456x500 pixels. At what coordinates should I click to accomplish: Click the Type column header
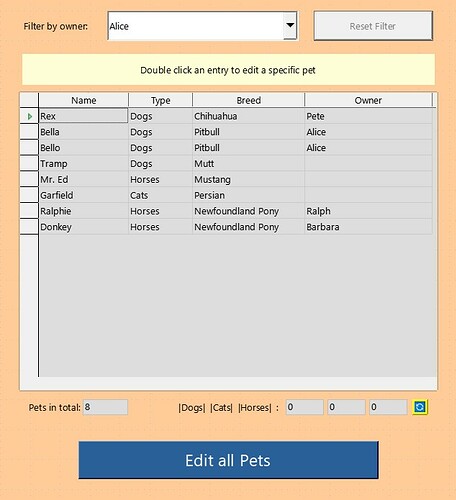(160, 100)
